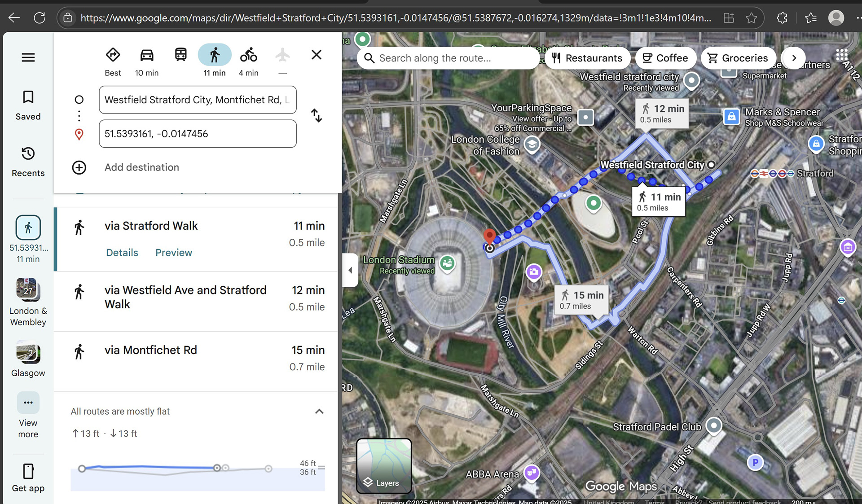The height and width of the screenshot is (504, 862).
Task: Filter by the Coffee chip
Action: (x=665, y=58)
